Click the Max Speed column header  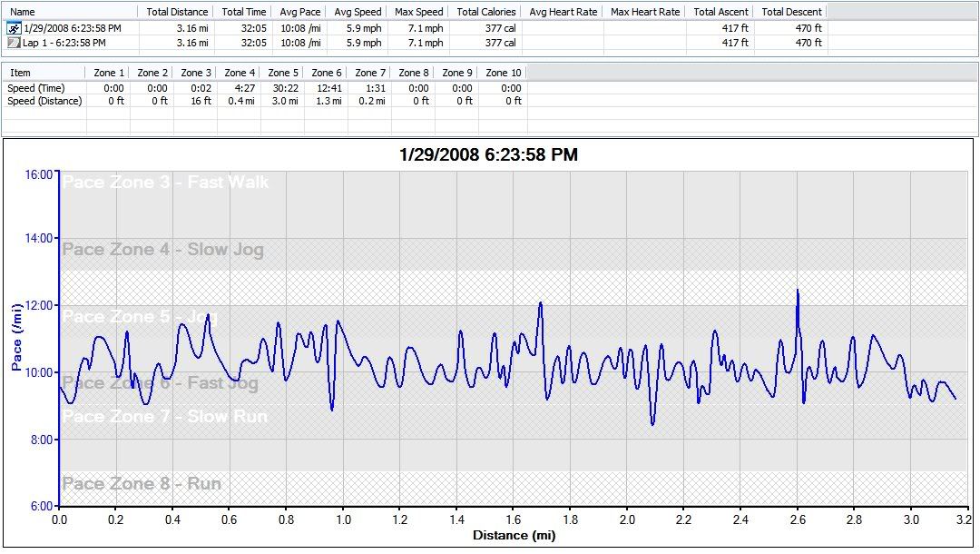418,12
